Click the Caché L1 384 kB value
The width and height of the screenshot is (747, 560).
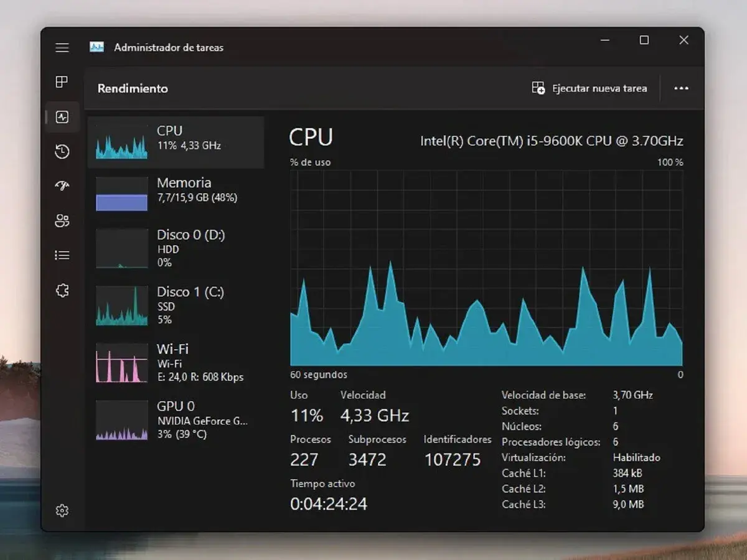click(629, 474)
